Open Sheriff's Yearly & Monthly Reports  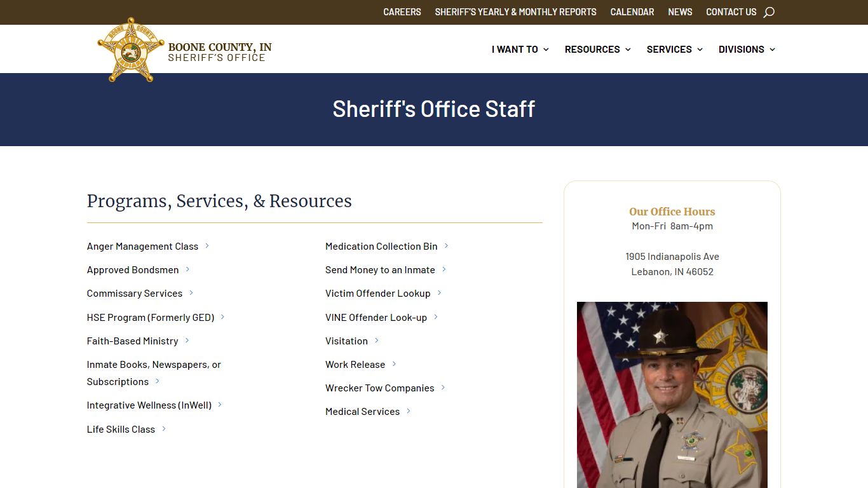515,12
